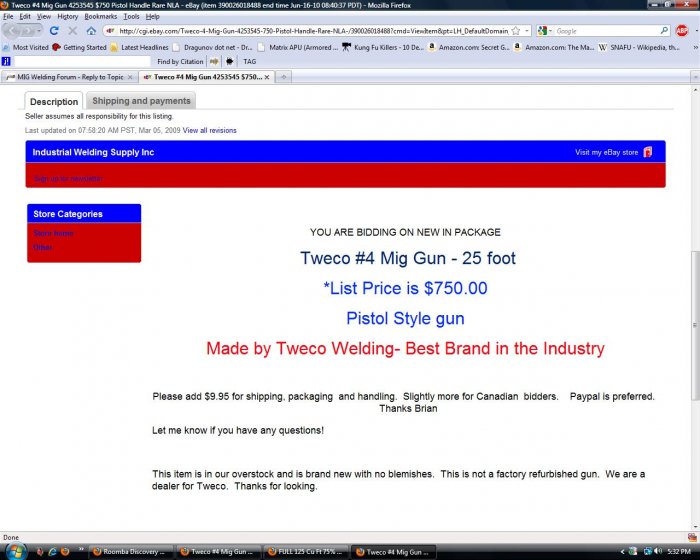Expand the quick launch chevron
The width and height of the screenshot is (700, 560).
tap(81, 549)
